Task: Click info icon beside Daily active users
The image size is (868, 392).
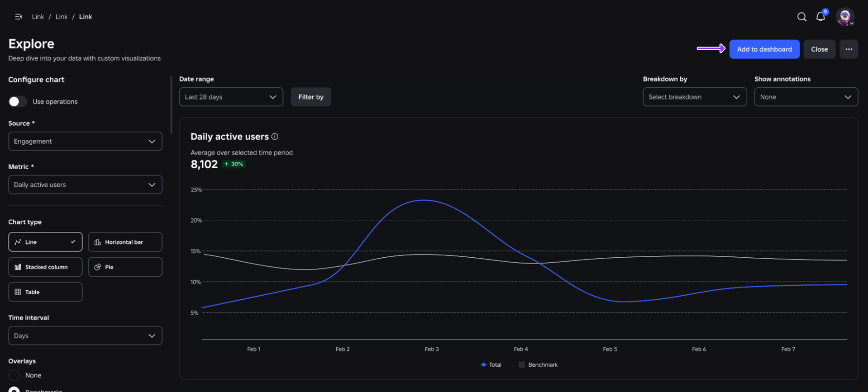Action: [275, 137]
